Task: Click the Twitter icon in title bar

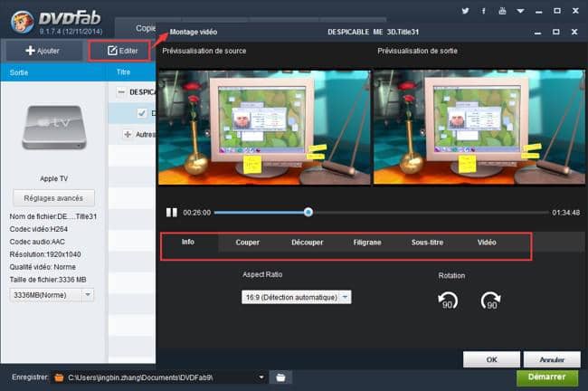Action: coord(465,11)
